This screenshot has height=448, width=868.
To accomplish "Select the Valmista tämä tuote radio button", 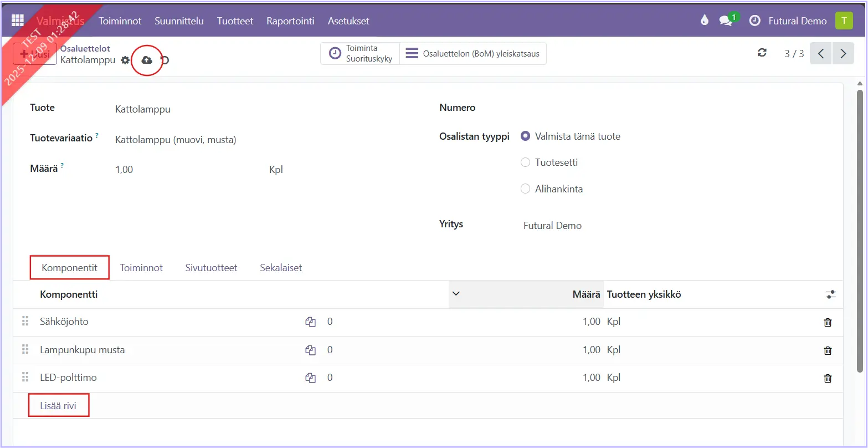I will (526, 136).
